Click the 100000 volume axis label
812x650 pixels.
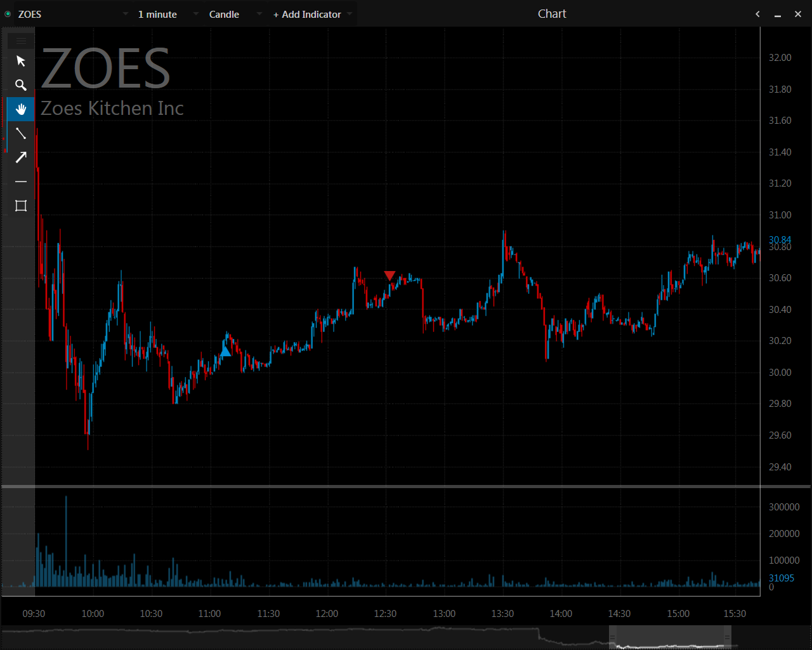784,560
